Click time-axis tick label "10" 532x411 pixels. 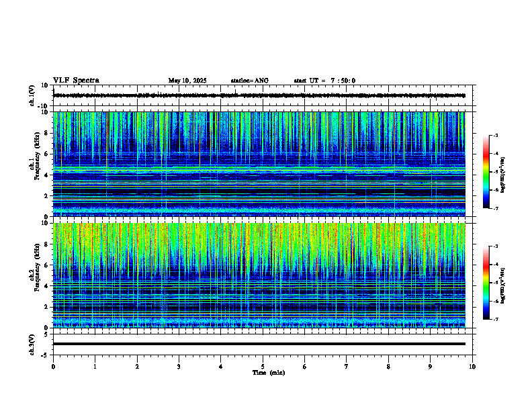pyautogui.click(x=472, y=367)
